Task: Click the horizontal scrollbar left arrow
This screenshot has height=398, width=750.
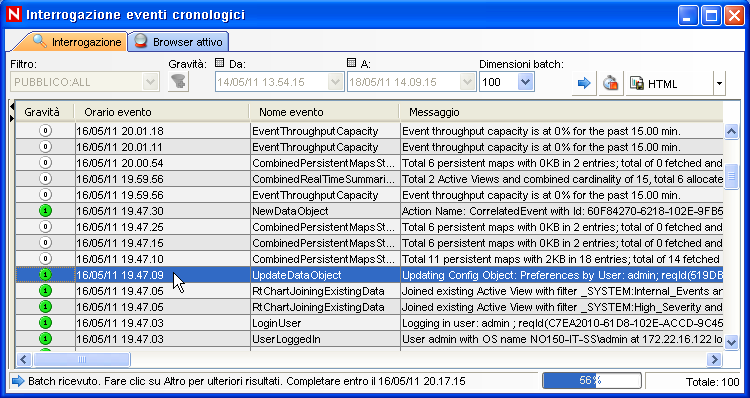Action: [24, 359]
